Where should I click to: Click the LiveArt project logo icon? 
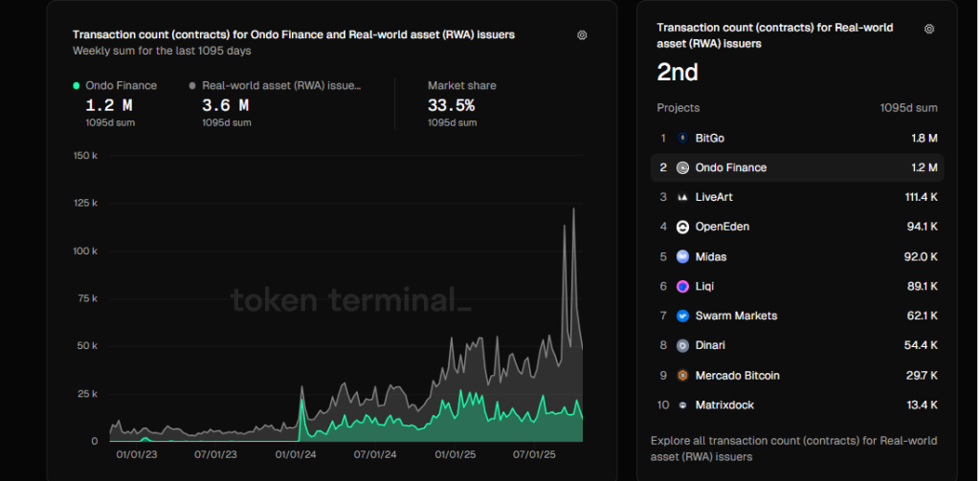pos(682,198)
